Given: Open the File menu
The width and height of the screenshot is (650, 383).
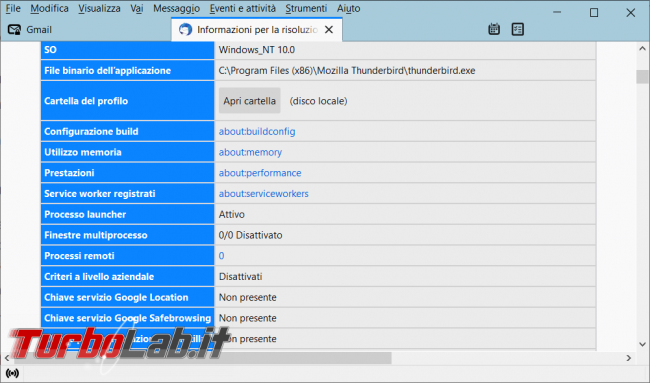Looking at the screenshot, I should coord(13,8).
